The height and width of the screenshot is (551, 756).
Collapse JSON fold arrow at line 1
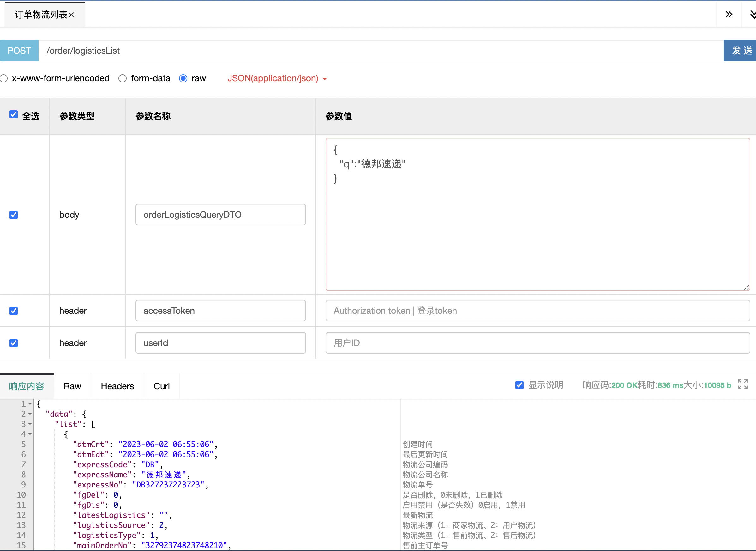point(30,404)
